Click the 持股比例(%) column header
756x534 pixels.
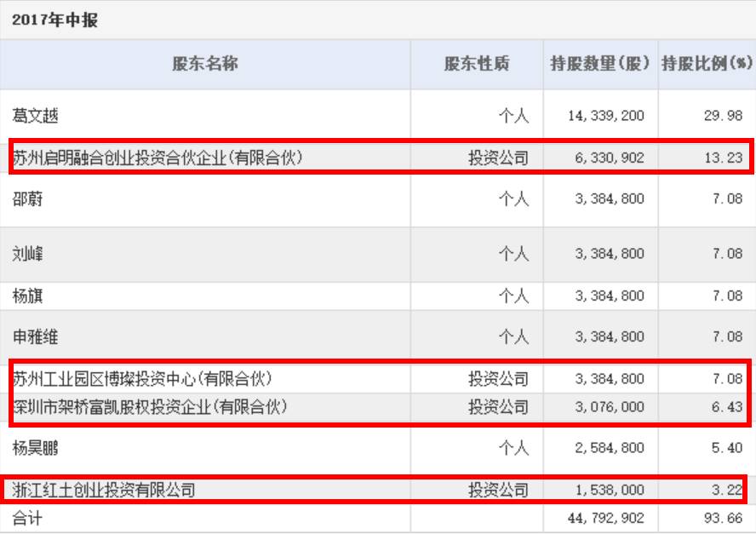pos(707,64)
